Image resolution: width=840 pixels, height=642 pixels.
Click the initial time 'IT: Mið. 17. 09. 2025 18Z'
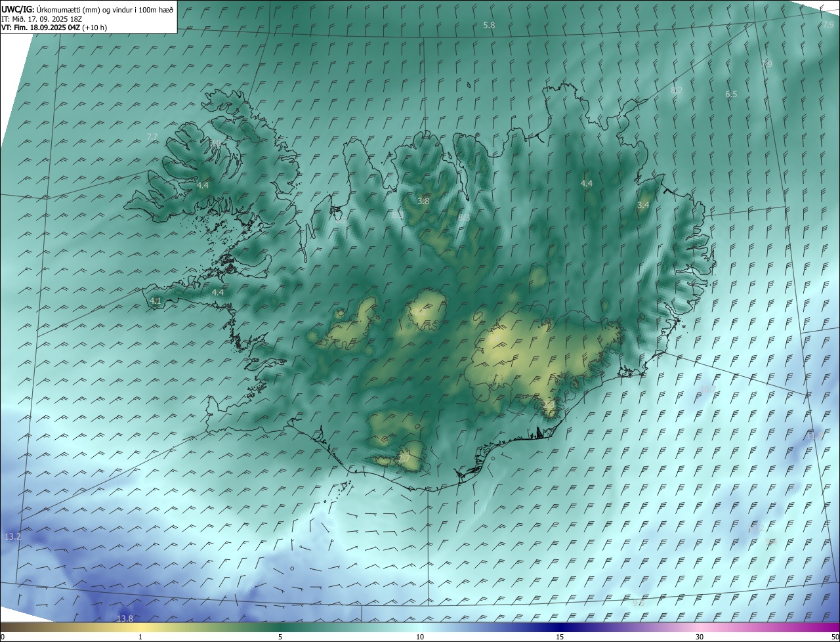point(43,18)
